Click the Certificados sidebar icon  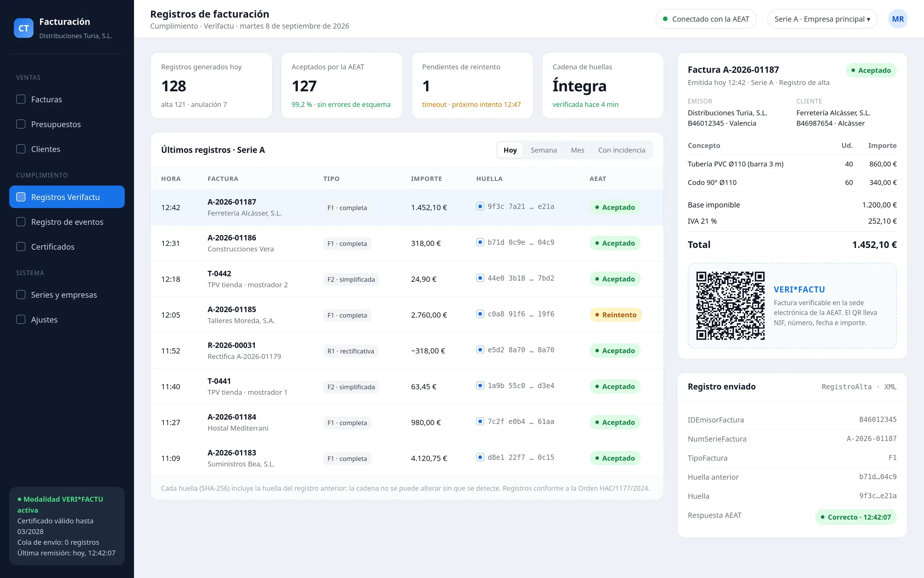click(21, 247)
